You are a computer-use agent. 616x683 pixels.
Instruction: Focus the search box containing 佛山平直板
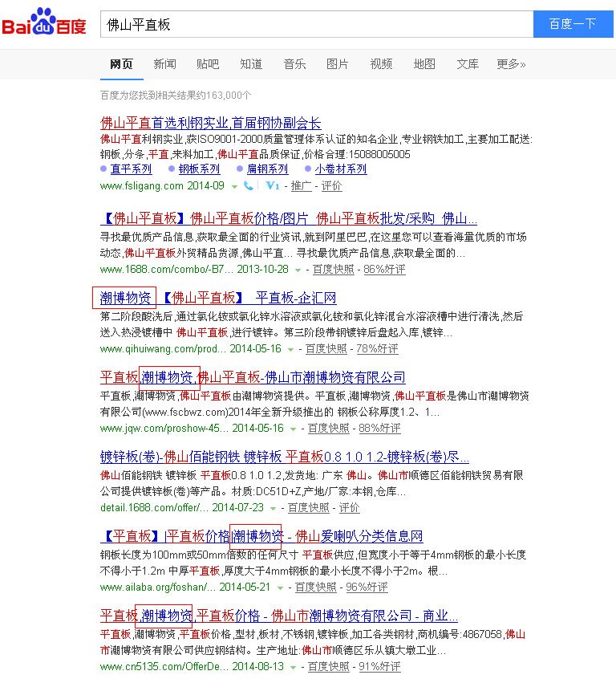click(317, 24)
